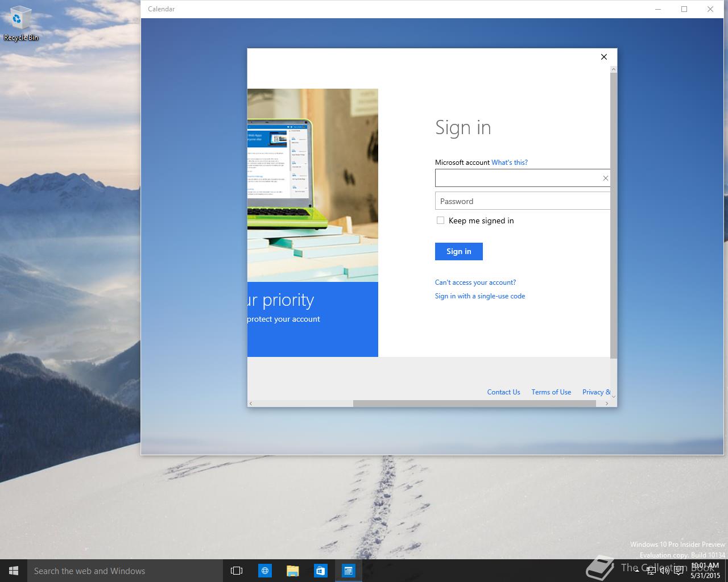Open the Can't access your account? link
This screenshot has height=582, width=728.
click(x=475, y=282)
